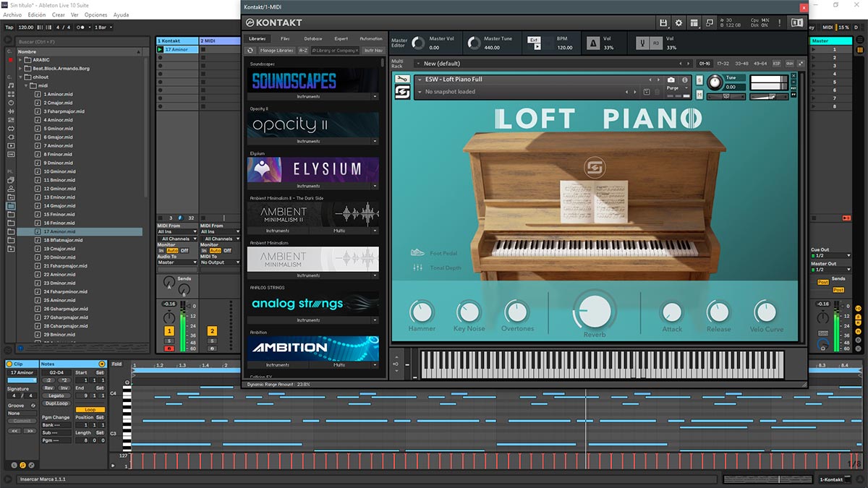Open Sounds category music note icon in Ableton browser

(11, 85)
